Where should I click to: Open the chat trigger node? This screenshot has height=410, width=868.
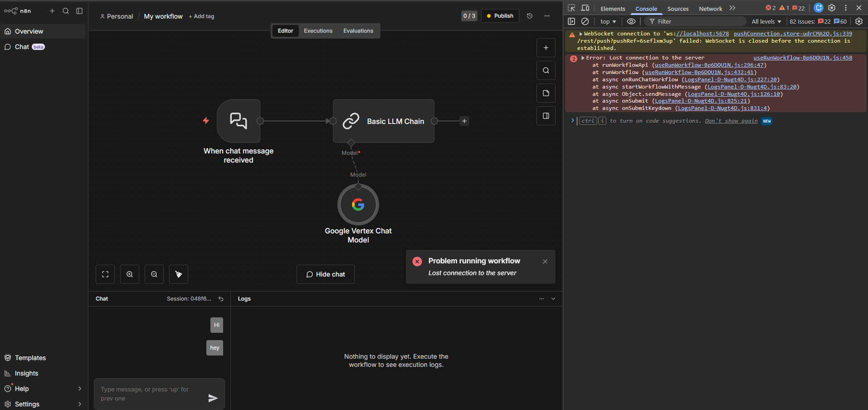point(239,121)
